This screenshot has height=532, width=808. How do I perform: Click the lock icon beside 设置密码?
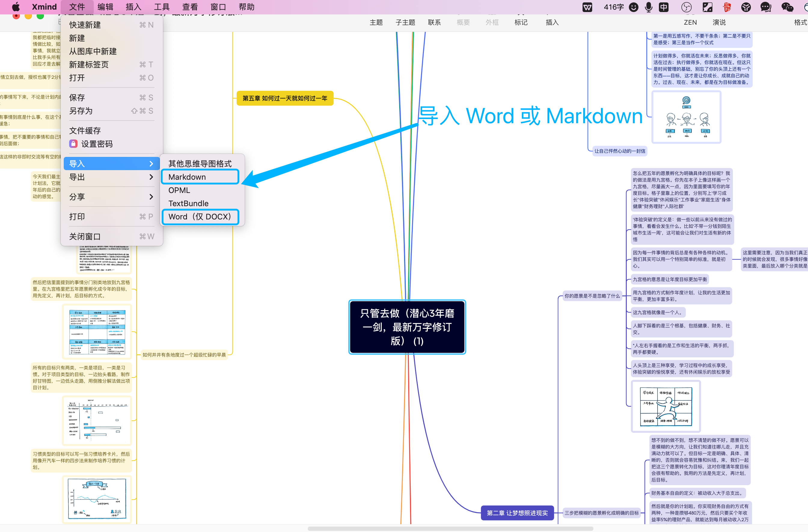(x=73, y=144)
